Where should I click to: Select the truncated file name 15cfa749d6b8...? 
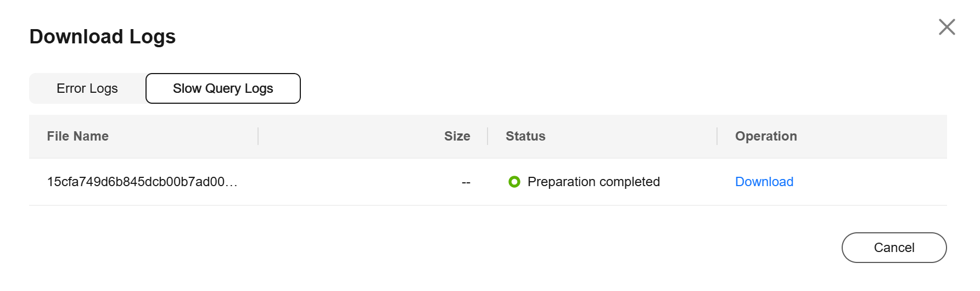(142, 182)
